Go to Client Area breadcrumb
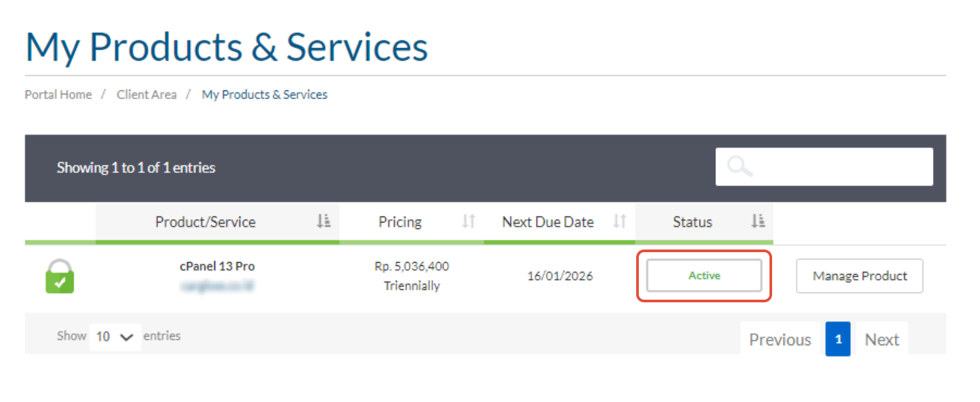 coord(147,94)
